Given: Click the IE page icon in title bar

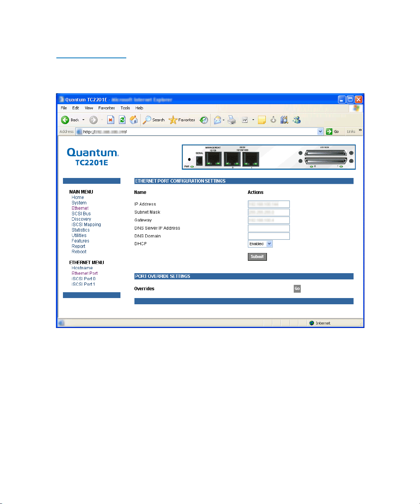Looking at the screenshot, I should [x=61, y=99].
